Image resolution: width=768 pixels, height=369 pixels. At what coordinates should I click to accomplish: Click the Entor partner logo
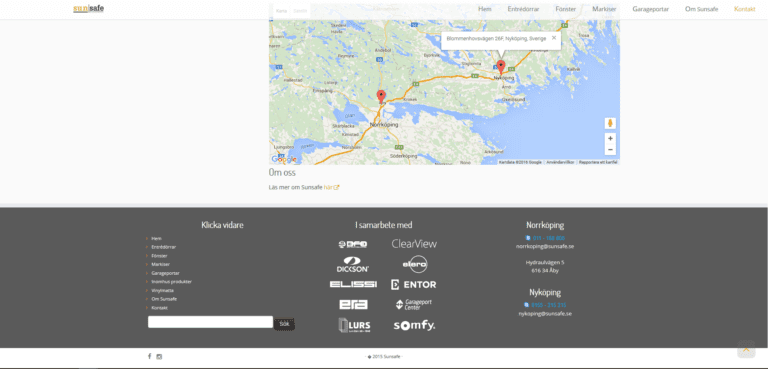pyautogui.click(x=413, y=284)
